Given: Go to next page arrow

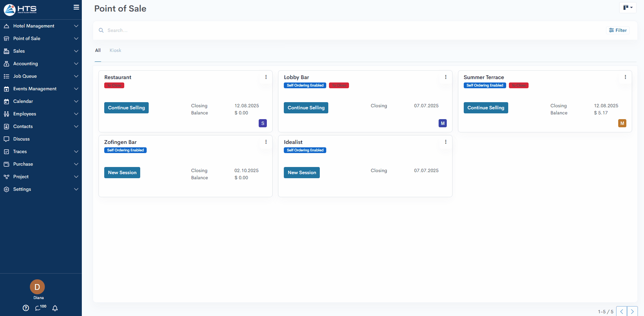Looking at the screenshot, I should tap(632, 311).
